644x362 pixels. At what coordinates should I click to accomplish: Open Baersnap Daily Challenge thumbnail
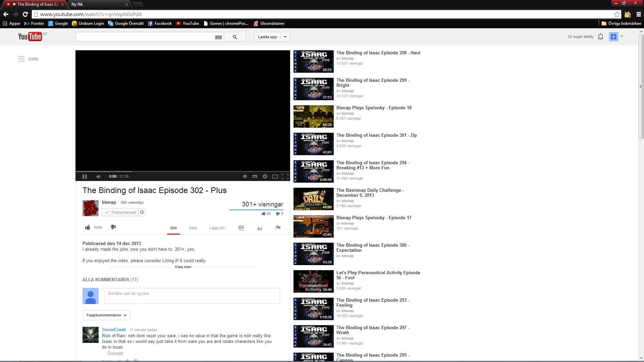[314, 199]
